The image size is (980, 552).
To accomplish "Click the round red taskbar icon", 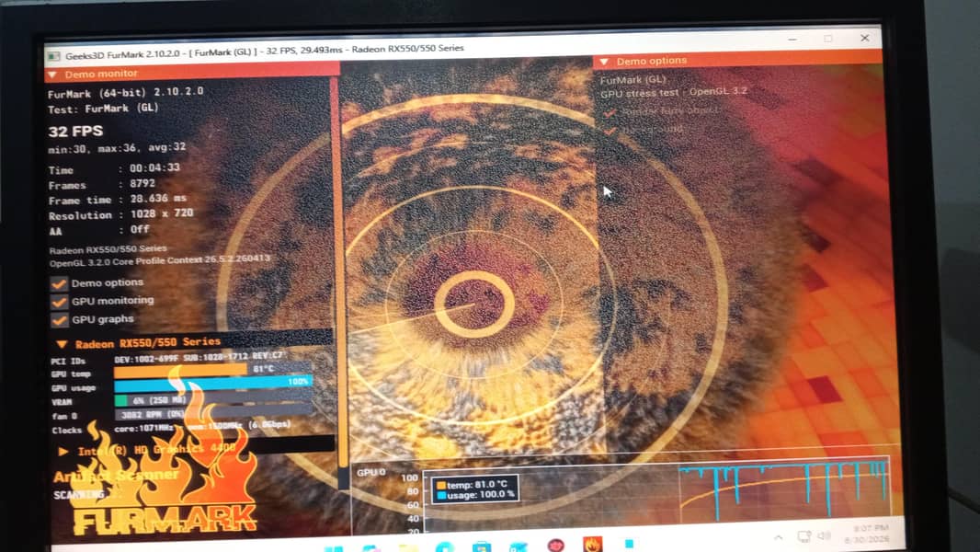I will (x=555, y=546).
